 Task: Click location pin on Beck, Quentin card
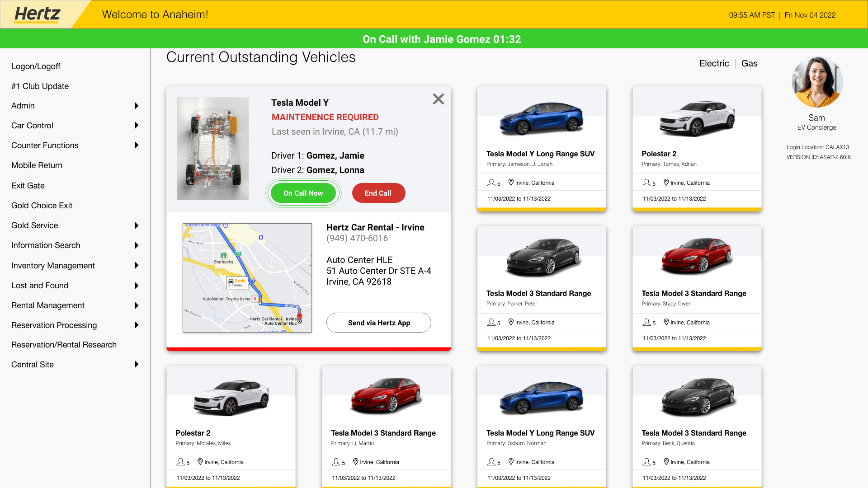click(666, 462)
